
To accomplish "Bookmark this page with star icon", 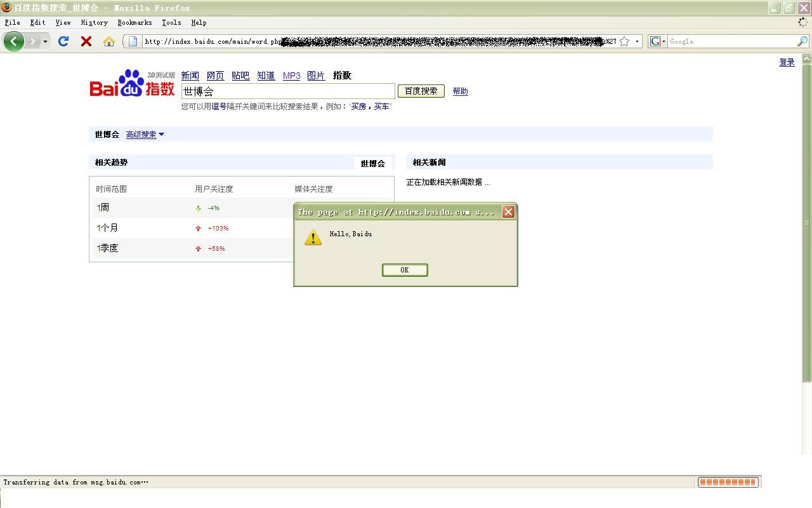I will pyautogui.click(x=624, y=41).
